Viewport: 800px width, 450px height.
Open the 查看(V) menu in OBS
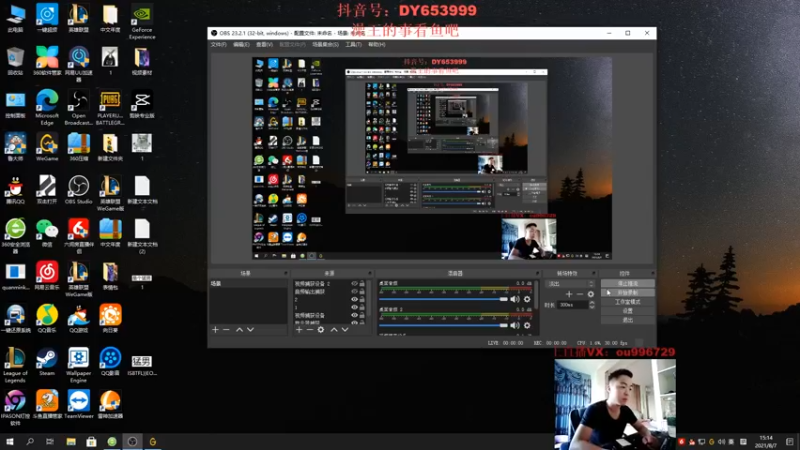[264, 45]
